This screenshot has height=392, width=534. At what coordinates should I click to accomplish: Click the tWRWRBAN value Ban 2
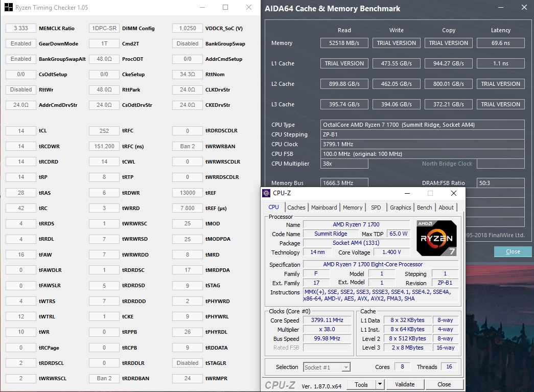coord(188,146)
